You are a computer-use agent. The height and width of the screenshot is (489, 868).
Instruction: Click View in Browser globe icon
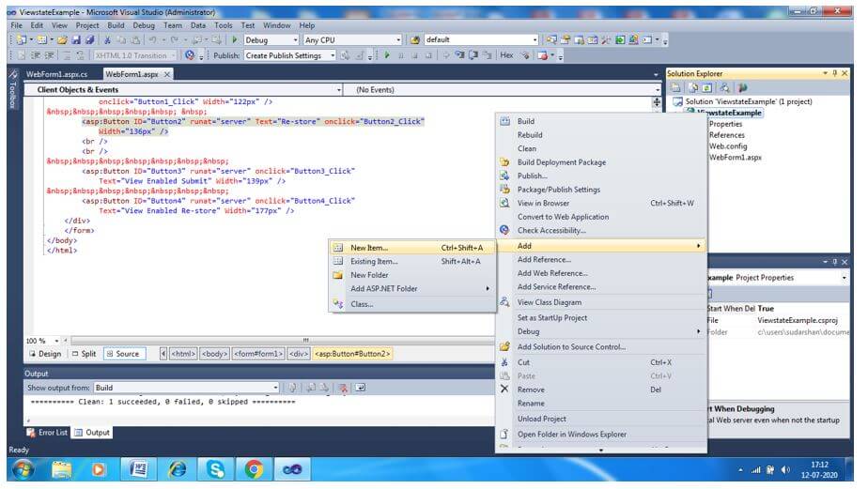(x=504, y=203)
